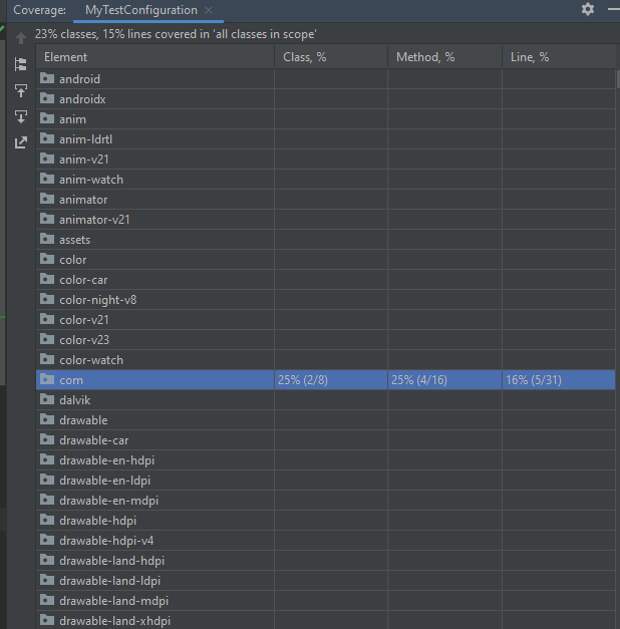This screenshot has height=629, width=620.
Task: Click the autoscroll to source icon
Action: click(x=21, y=90)
